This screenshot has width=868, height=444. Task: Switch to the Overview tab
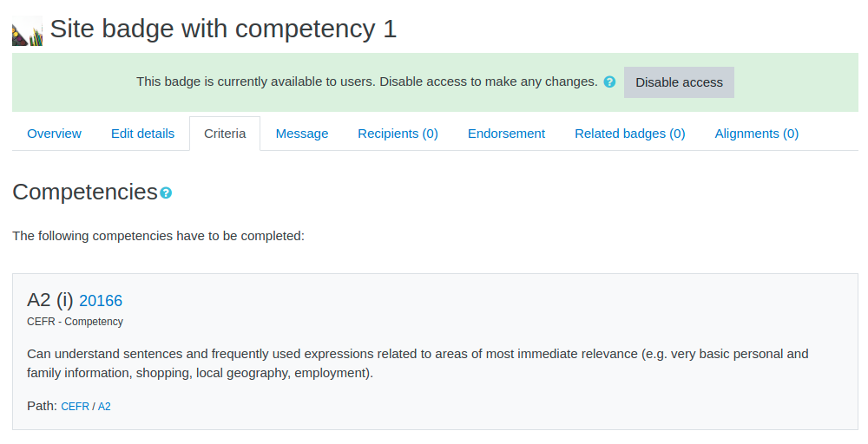tap(54, 134)
